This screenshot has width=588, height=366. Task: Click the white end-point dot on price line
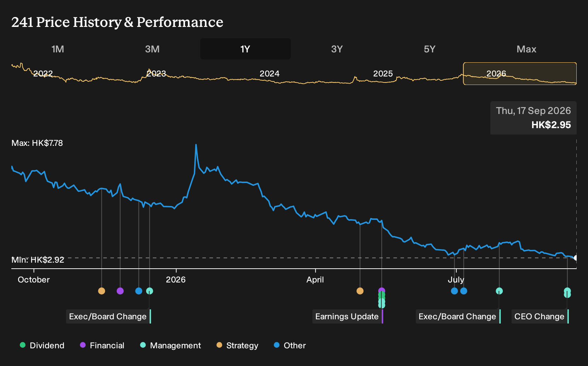pos(576,258)
